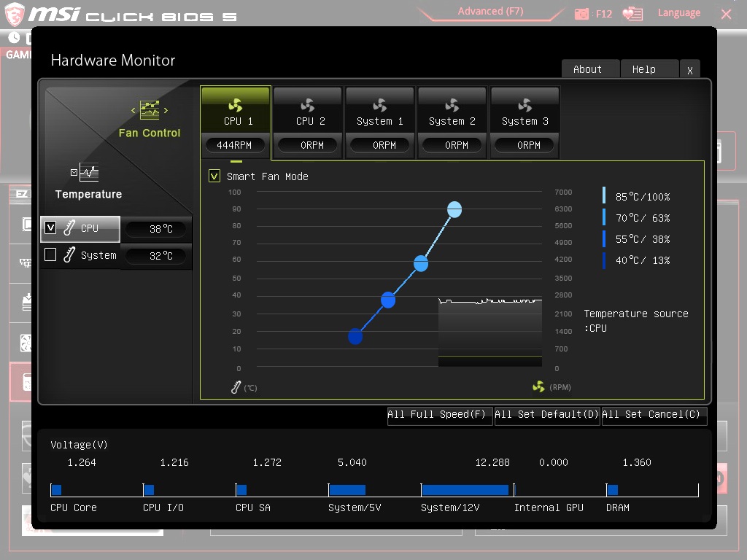Click the real-time fan speed graph
Image resolution: width=747 pixels, height=560 pixels.
coord(489,332)
